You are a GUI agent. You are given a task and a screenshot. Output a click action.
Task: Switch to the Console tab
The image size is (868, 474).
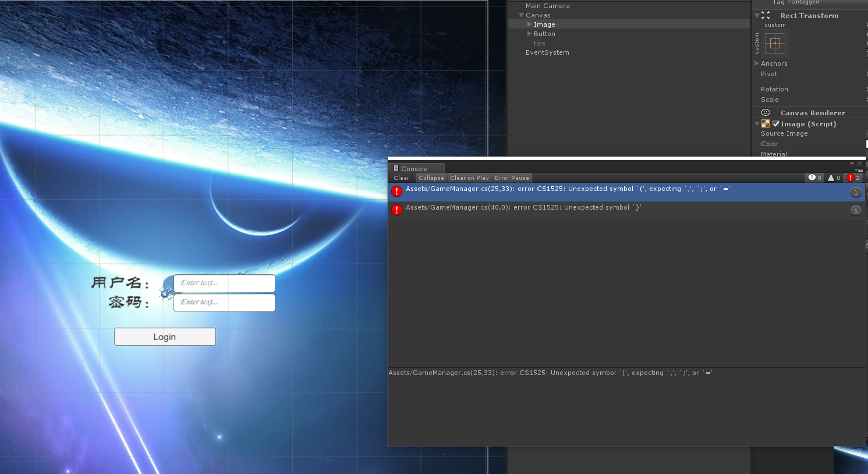point(416,168)
